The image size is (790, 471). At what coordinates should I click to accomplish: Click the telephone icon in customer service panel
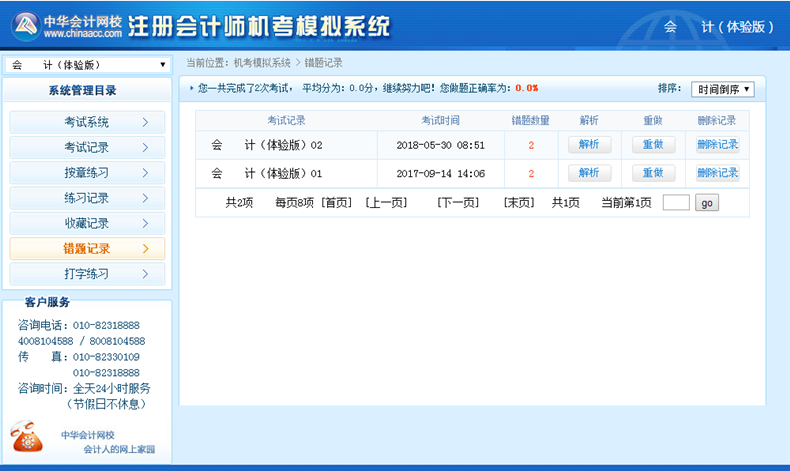(27, 437)
